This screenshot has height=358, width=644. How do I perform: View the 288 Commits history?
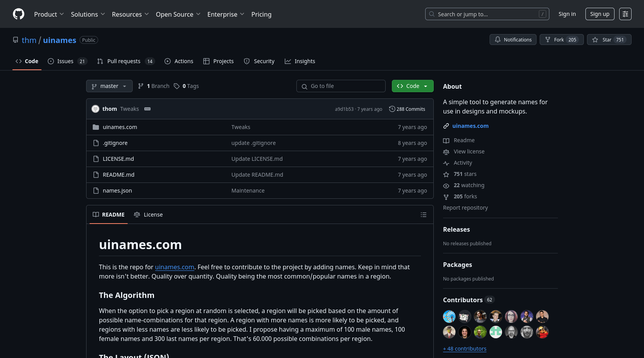[x=407, y=109]
